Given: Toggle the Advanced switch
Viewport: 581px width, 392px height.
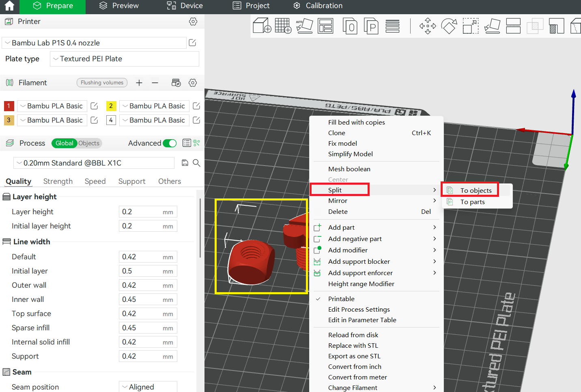Looking at the screenshot, I should click(170, 143).
